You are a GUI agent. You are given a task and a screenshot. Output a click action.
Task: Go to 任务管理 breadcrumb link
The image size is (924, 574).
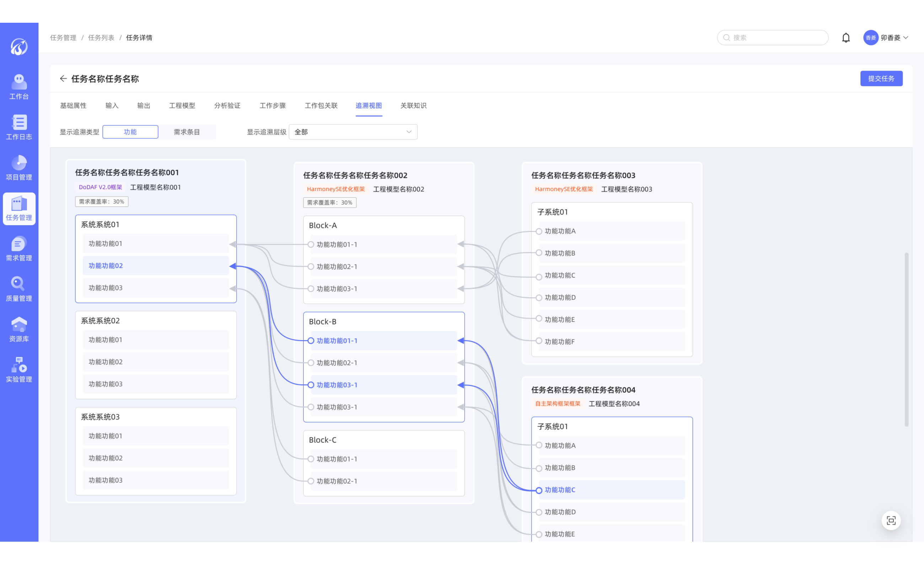tap(63, 38)
